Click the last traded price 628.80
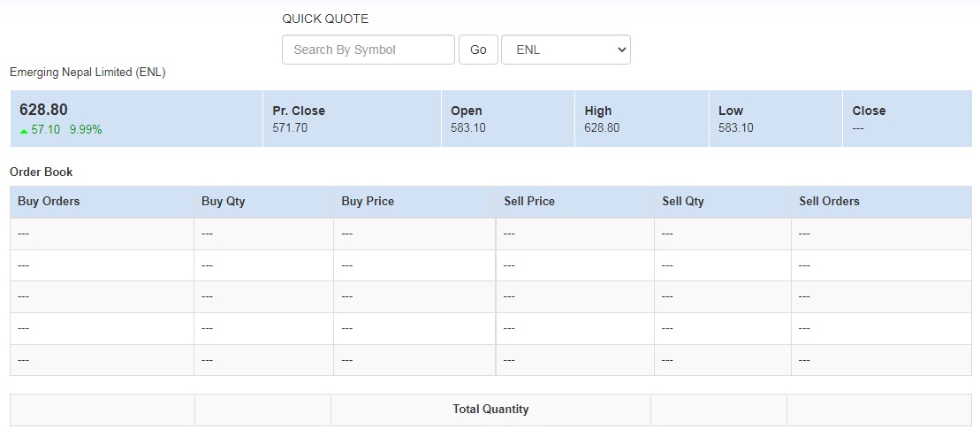980x437 pixels. click(x=43, y=110)
